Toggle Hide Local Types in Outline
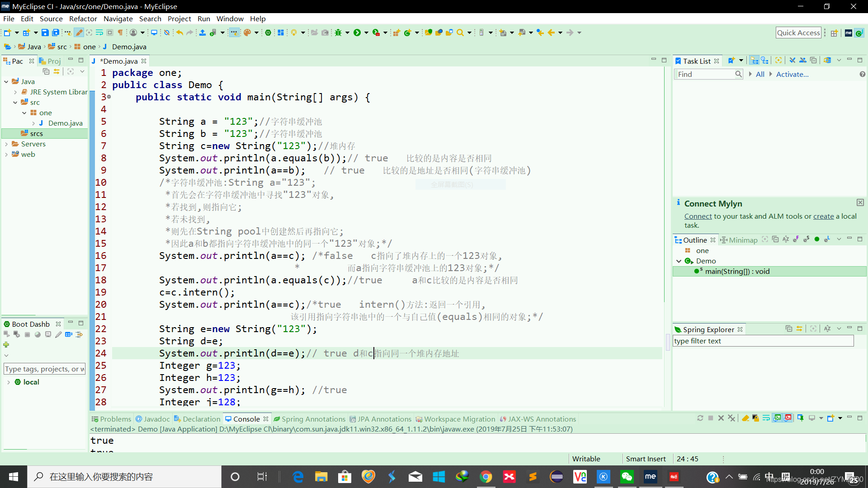The image size is (868, 488). [x=827, y=239]
